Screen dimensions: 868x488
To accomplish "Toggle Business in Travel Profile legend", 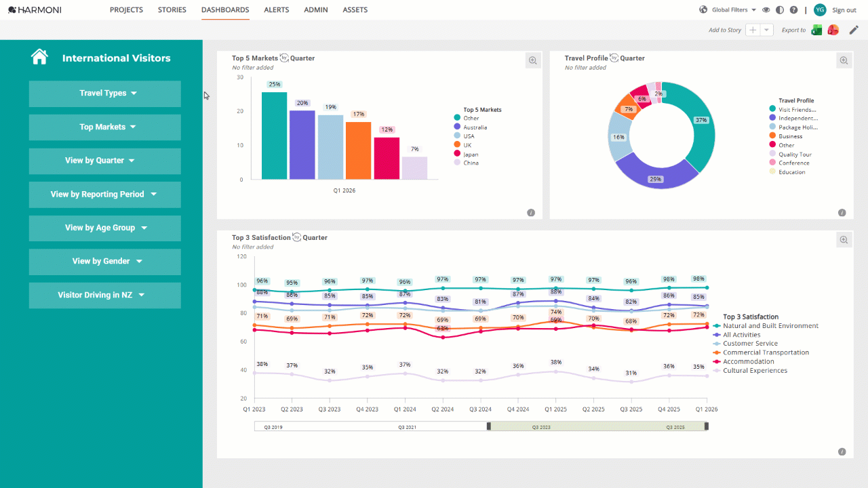I will 786,136.
